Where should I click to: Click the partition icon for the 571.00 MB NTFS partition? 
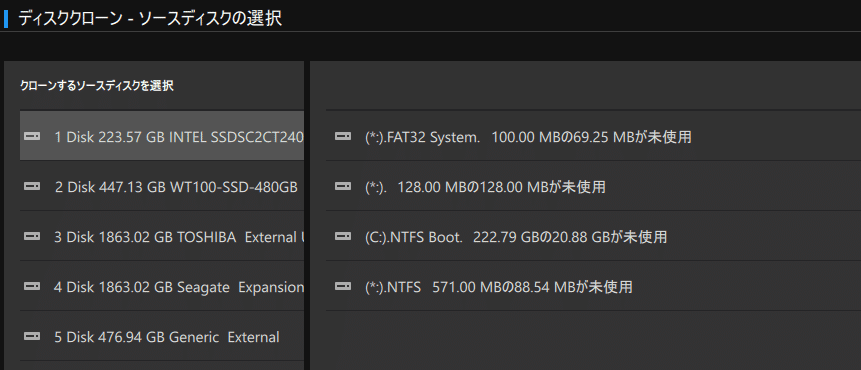343,287
